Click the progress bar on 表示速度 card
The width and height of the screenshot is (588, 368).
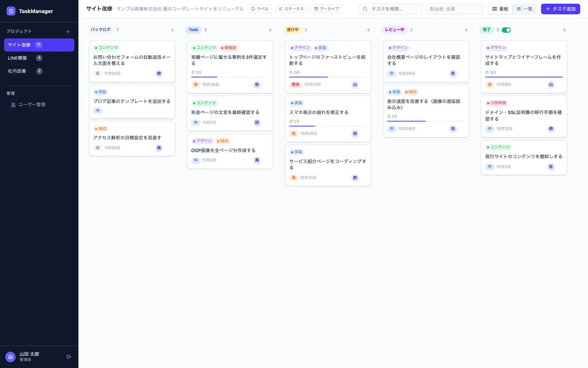[x=426, y=121]
